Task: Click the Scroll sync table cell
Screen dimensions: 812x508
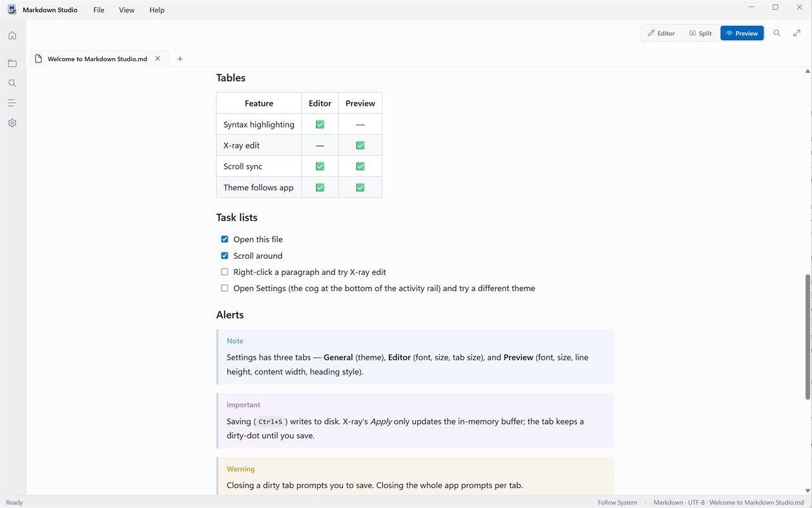Action: click(259, 167)
